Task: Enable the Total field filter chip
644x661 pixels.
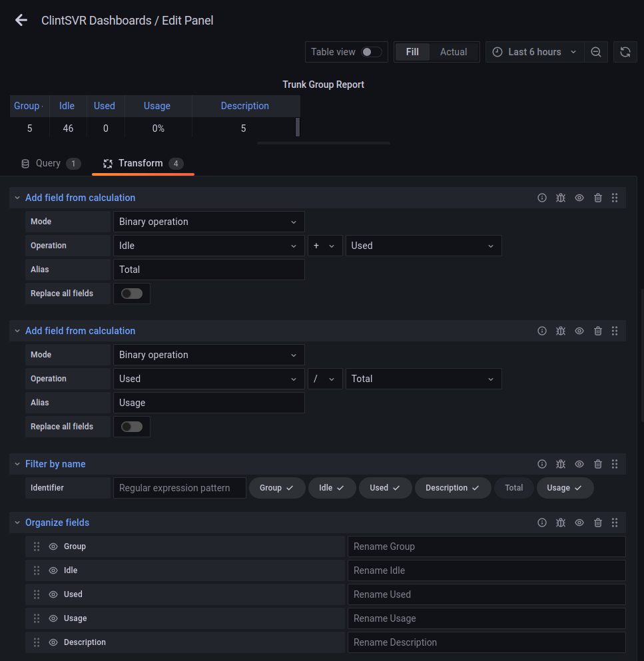Action: [513, 488]
